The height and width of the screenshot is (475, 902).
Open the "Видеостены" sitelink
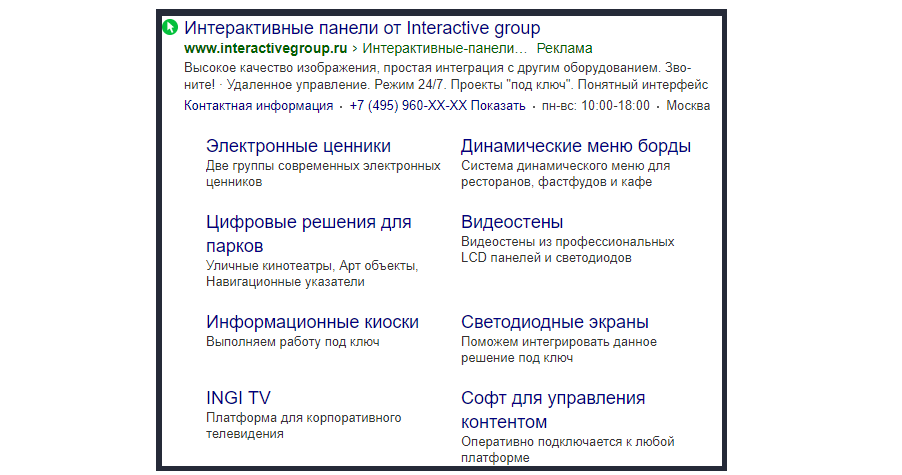[512, 222]
